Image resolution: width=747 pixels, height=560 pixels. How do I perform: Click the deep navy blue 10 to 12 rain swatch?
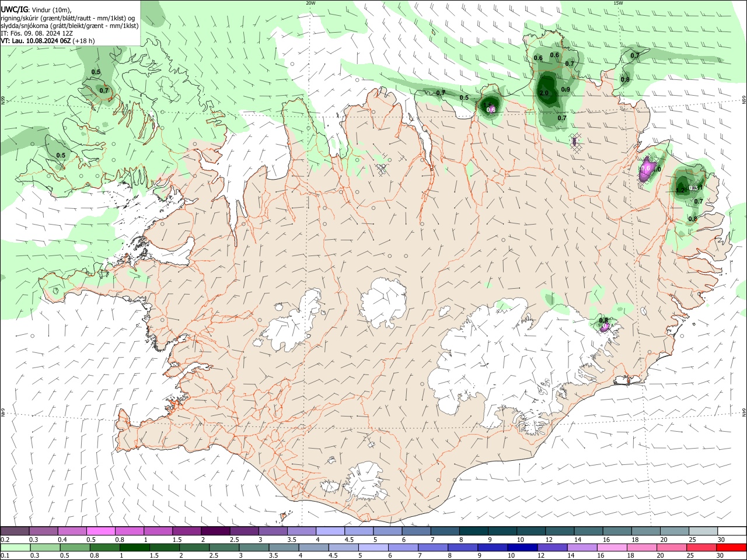tap(523, 547)
